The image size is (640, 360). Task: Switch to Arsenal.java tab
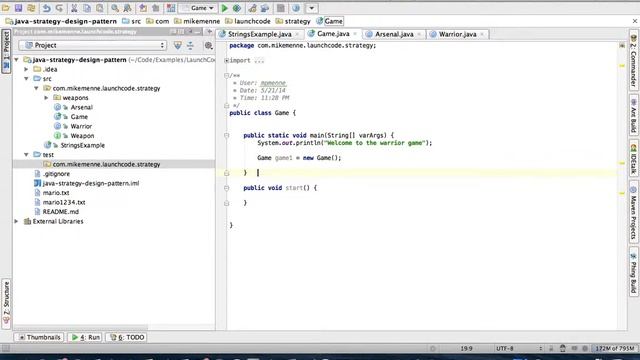394,34
